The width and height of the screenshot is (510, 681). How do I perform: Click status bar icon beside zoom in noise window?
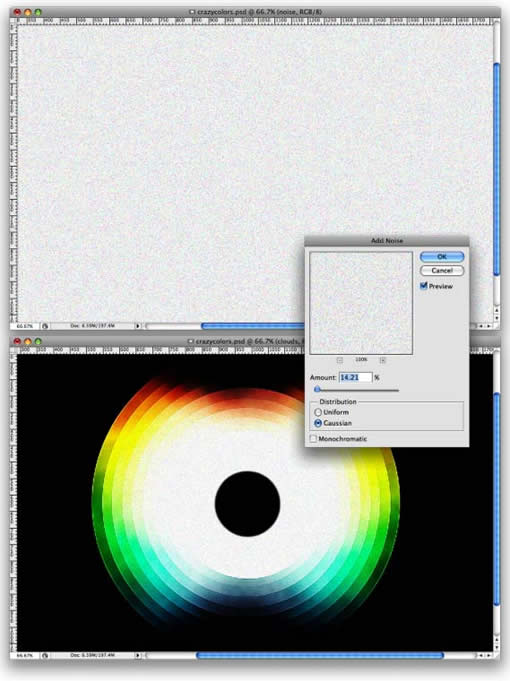click(x=45, y=326)
